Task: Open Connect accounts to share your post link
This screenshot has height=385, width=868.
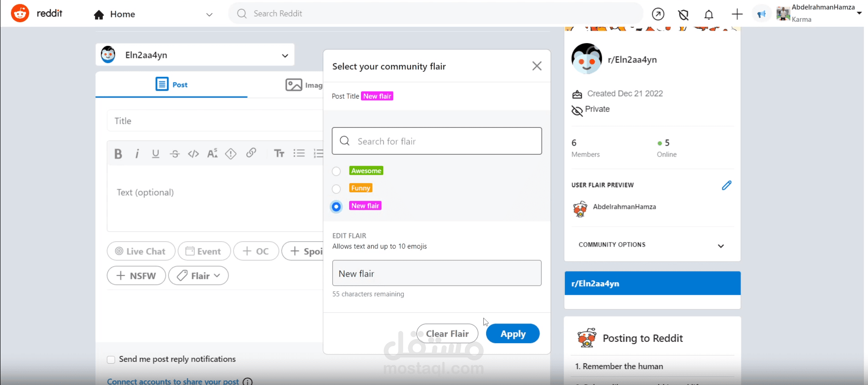Action: tap(173, 381)
